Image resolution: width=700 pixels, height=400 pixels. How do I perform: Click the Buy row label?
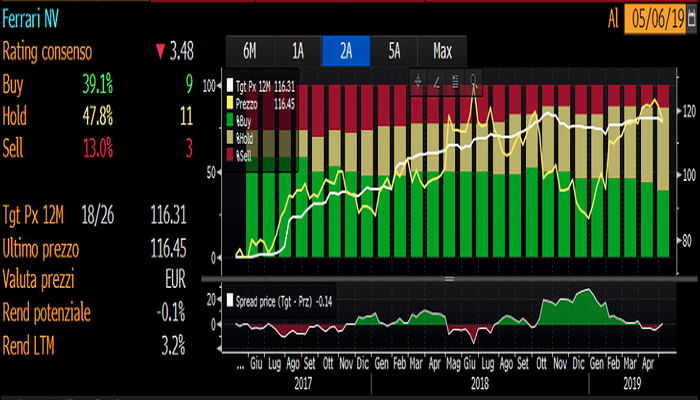[x=13, y=85]
